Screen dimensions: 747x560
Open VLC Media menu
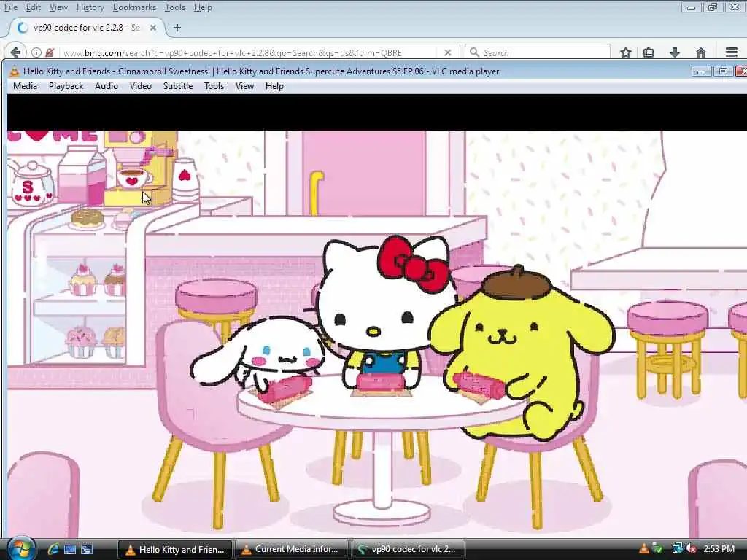25,86
